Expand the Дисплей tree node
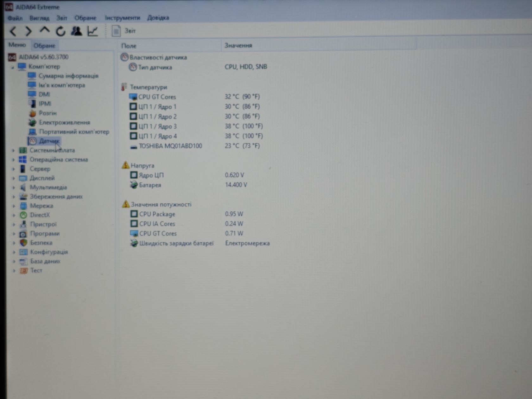 click(14, 178)
